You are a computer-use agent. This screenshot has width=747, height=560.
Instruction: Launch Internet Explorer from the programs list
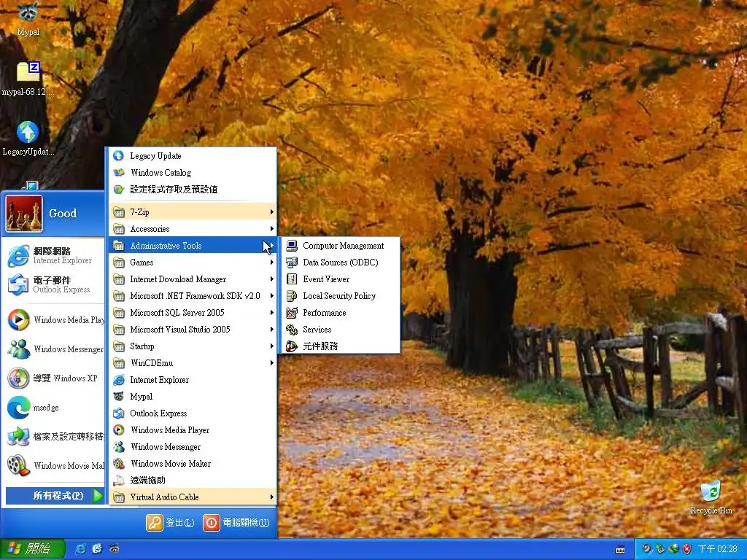coord(193,379)
